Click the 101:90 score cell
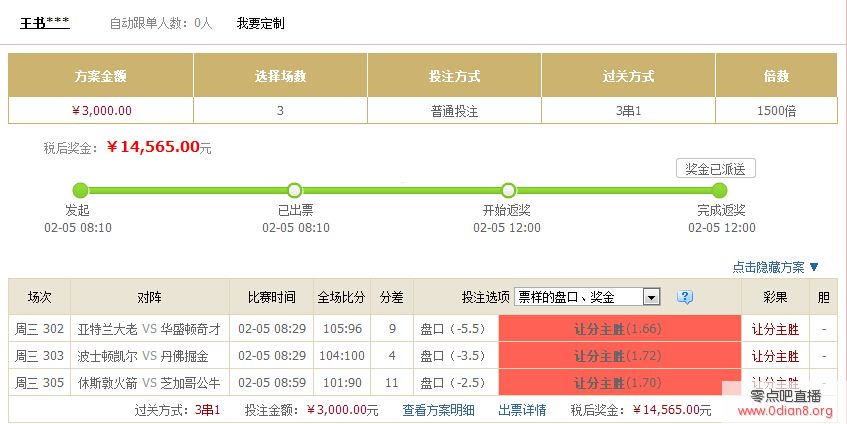 [x=342, y=383]
